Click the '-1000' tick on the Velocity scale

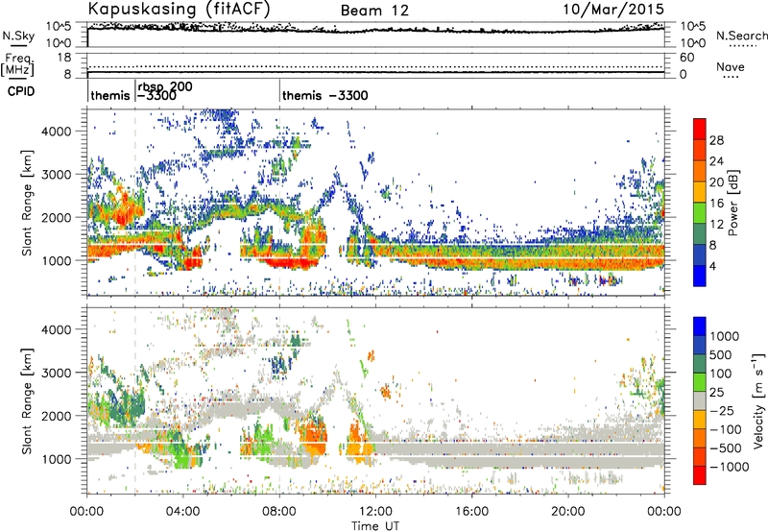(x=730, y=467)
